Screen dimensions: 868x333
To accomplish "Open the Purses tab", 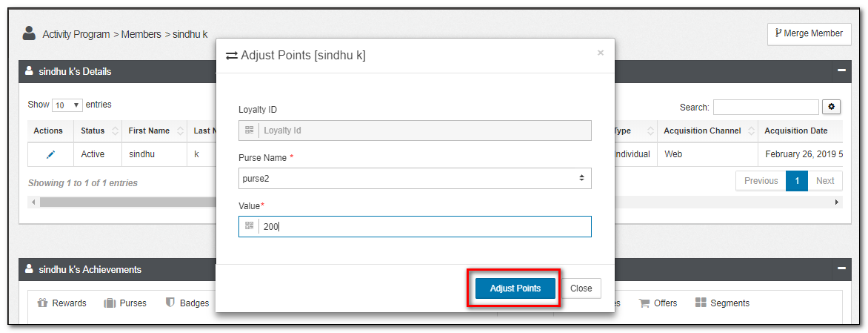I will click(125, 303).
